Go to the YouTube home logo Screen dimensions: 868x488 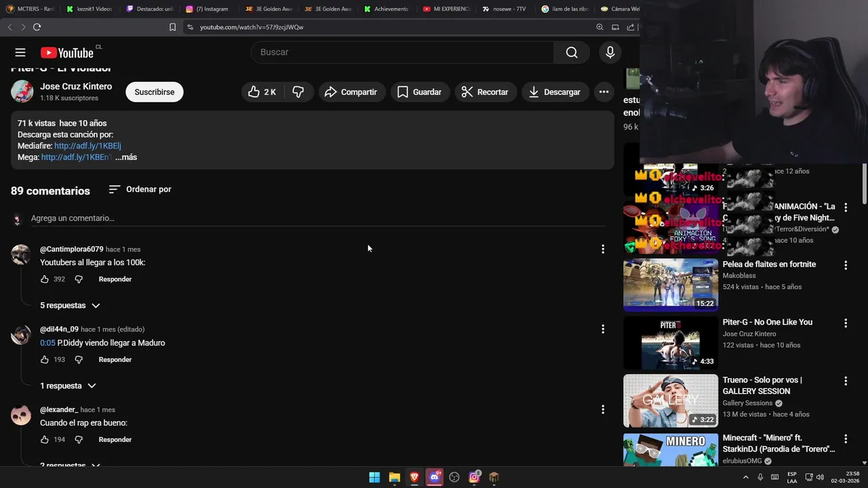(67, 53)
